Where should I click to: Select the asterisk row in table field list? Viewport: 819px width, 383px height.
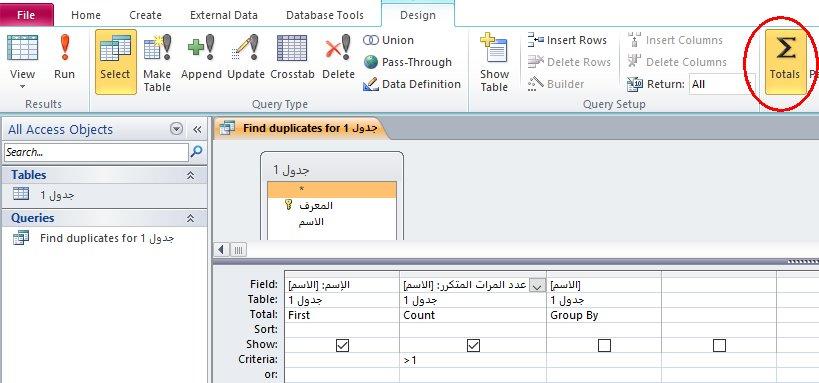[332, 189]
